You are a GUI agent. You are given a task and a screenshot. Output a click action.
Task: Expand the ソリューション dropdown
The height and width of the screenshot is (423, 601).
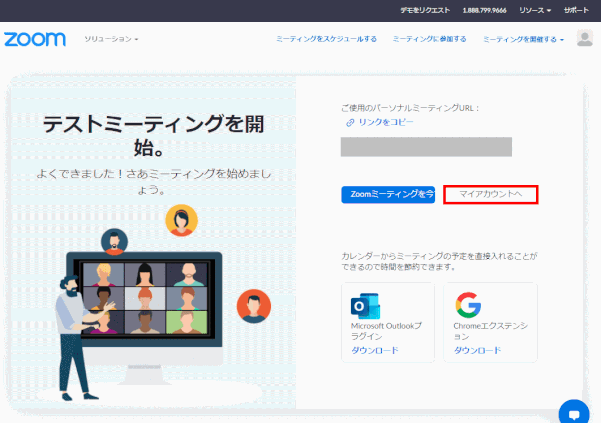click(111, 39)
